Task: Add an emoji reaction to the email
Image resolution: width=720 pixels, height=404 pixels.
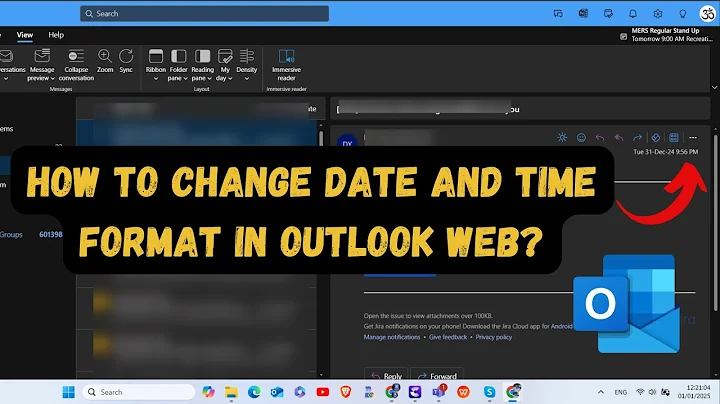Action: (x=581, y=137)
